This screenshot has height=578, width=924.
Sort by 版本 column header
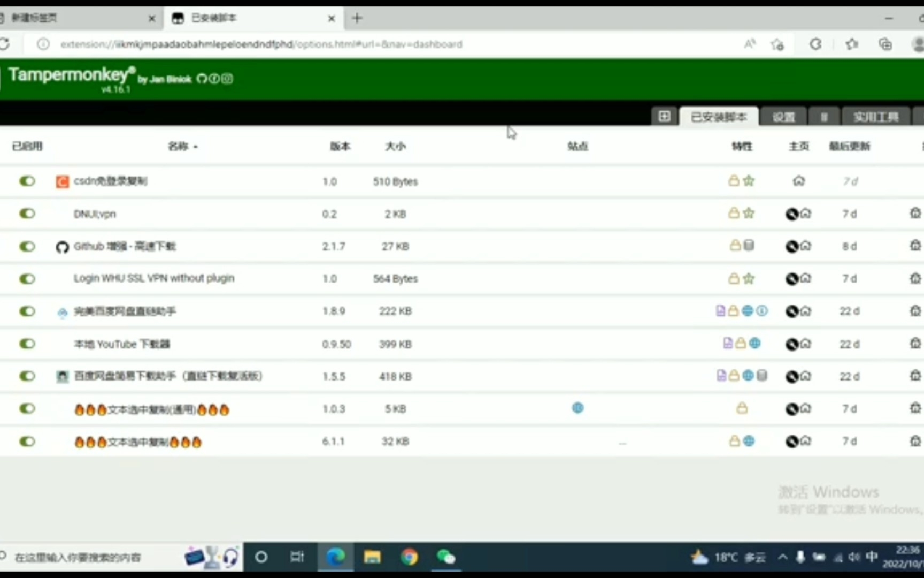(340, 146)
